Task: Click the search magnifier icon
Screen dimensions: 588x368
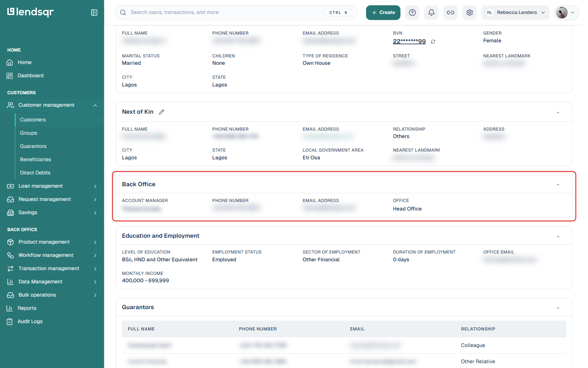Action: [123, 13]
